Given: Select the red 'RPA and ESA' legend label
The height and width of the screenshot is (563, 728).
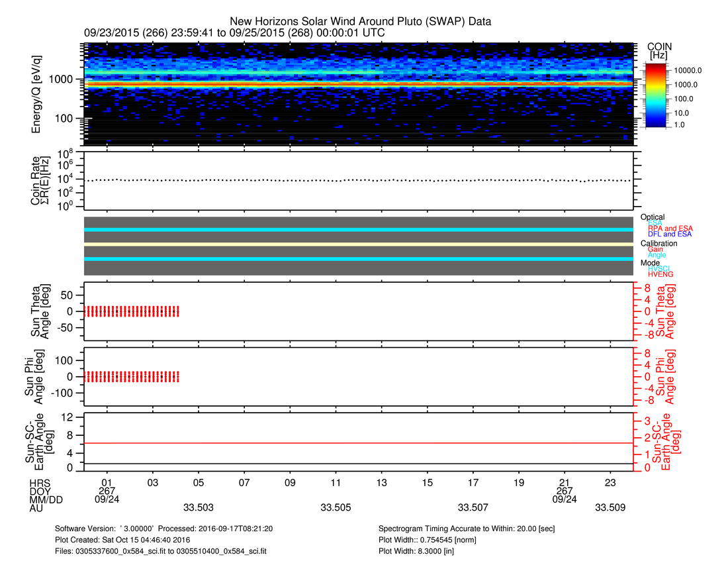Looking at the screenshot, I should click(x=670, y=229).
